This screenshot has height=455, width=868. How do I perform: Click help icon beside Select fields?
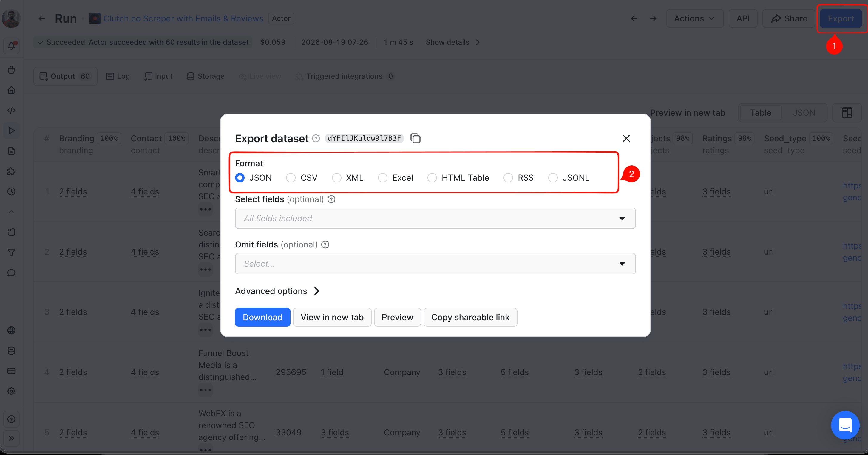coord(331,199)
